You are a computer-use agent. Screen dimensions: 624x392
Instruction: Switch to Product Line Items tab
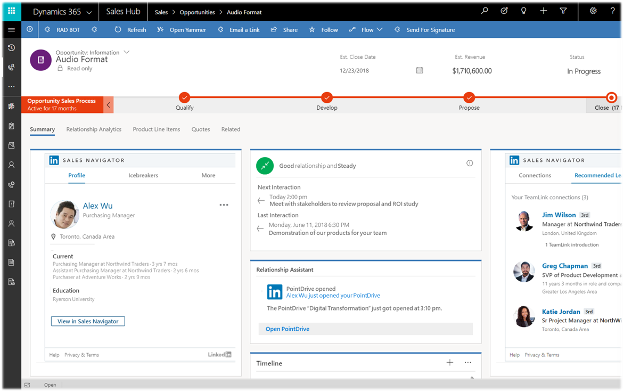[x=156, y=129]
